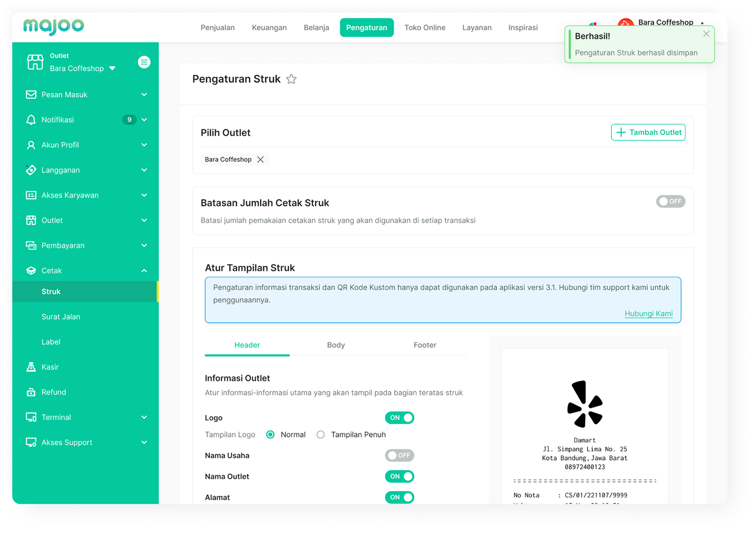Expand Pesan Masuk chevron
Image resolution: width=756 pixels, height=533 pixels.
coord(144,95)
